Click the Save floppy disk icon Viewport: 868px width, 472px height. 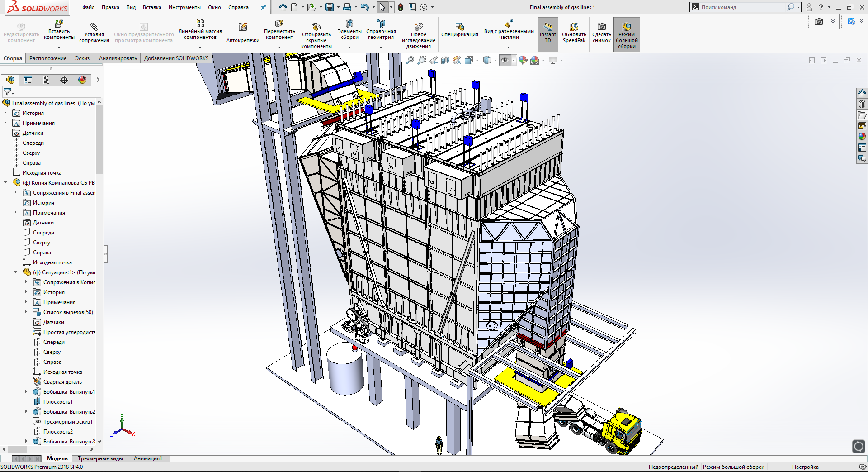click(x=330, y=7)
